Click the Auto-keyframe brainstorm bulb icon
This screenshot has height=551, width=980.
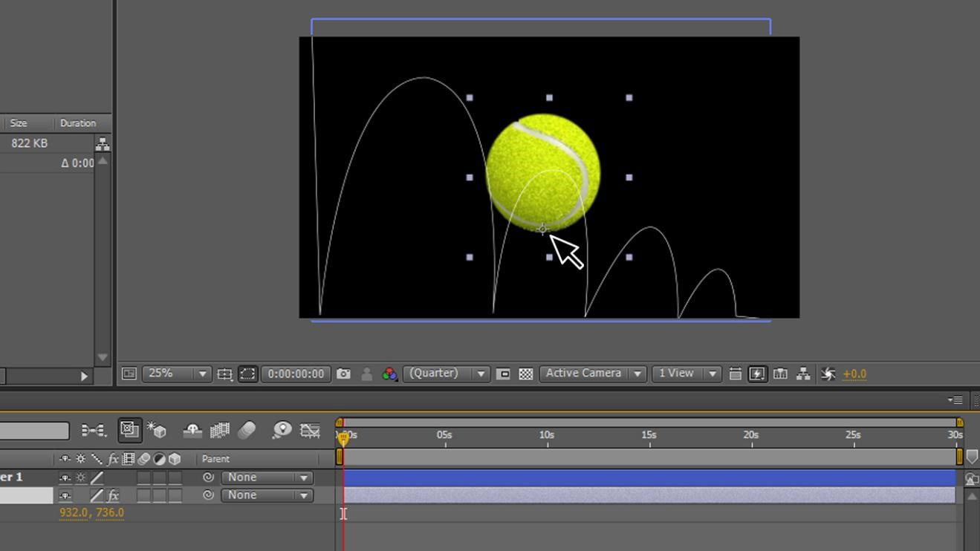pos(282,430)
